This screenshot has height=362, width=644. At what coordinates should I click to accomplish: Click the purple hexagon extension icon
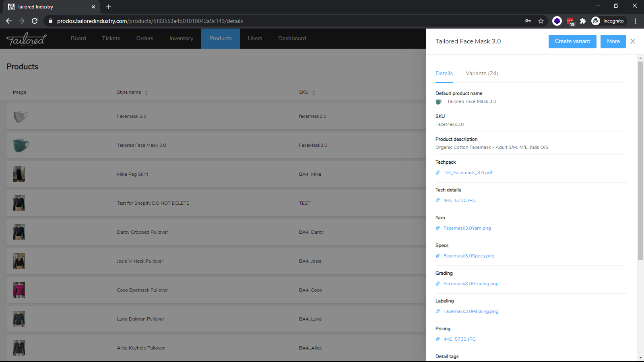(x=557, y=21)
